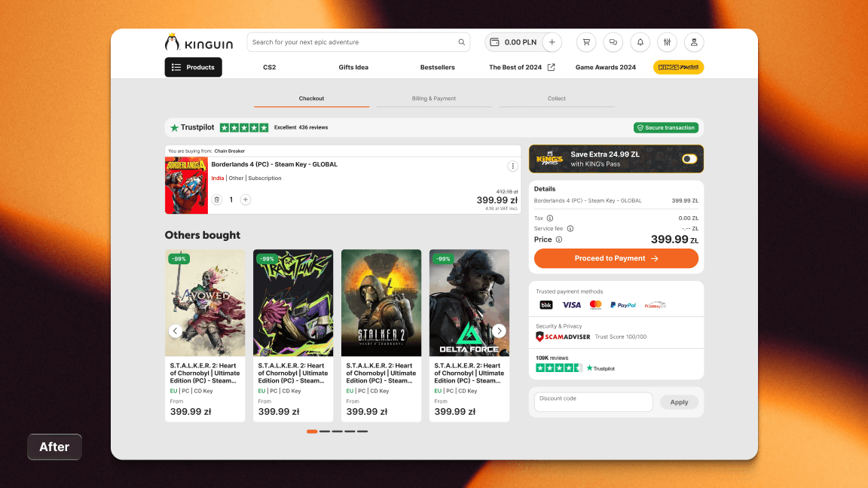Advance carousel with the right arrow
The width and height of the screenshot is (868, 488).
499,331
